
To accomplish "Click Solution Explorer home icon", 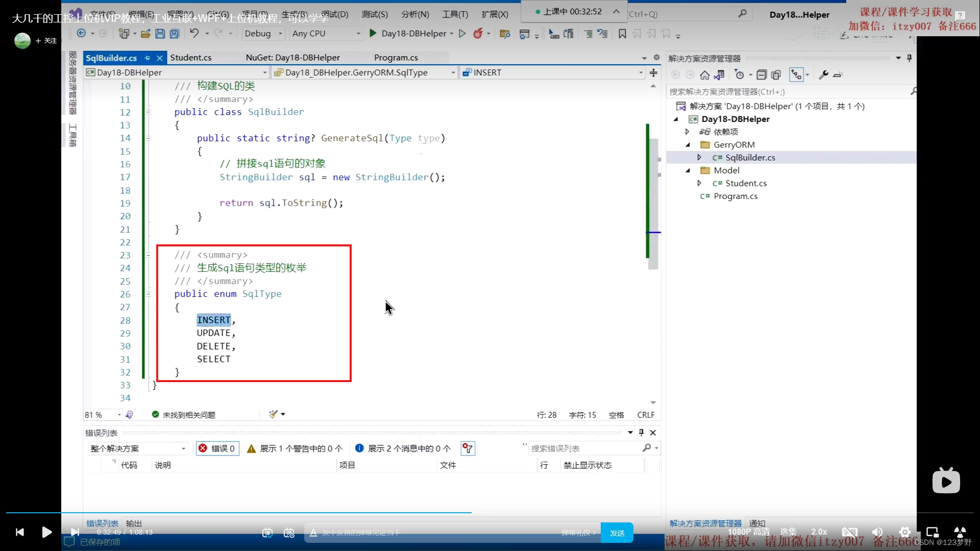I will coord(705,75).
